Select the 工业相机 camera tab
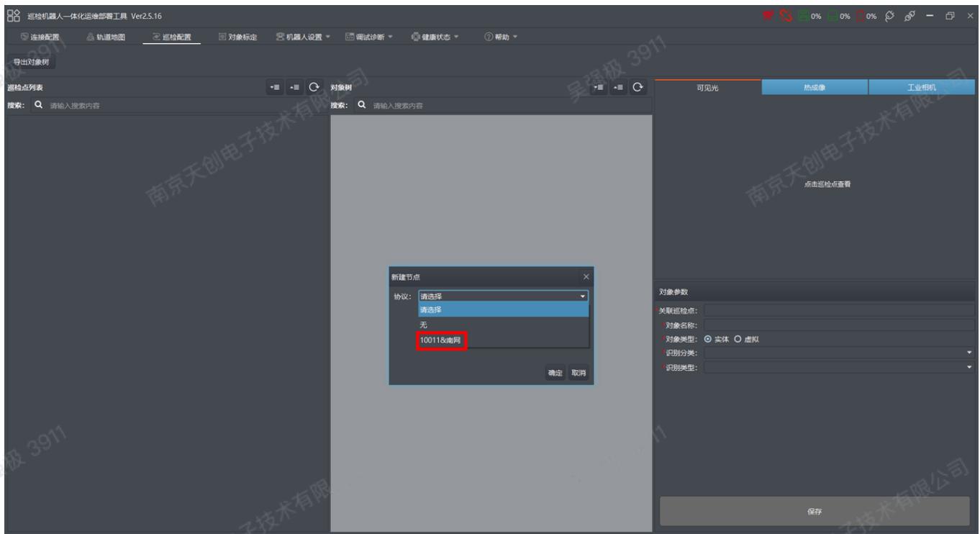 click(x=922, y=88)
